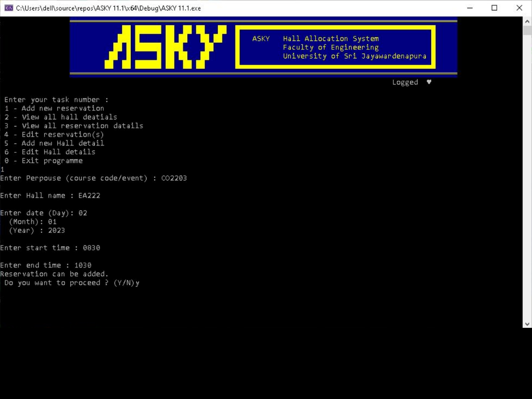Viewport: 532px width, 399px height.
Task: Click the vertical scrollbar thumb
Action: (527, 30)
